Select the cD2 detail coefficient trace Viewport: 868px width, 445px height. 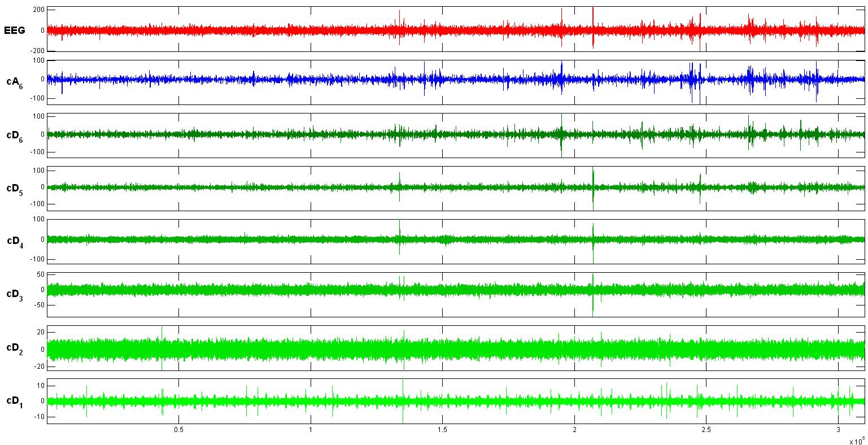coord(456,349)
